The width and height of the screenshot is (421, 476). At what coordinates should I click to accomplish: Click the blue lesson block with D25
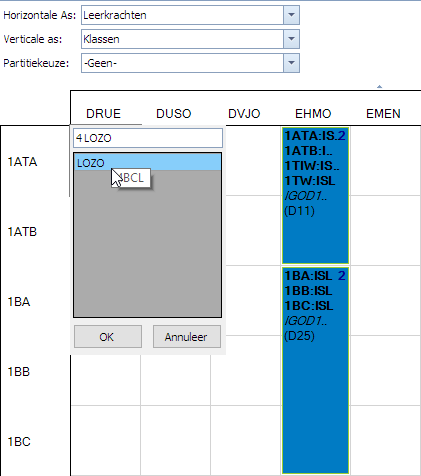[x=315, y=370]
